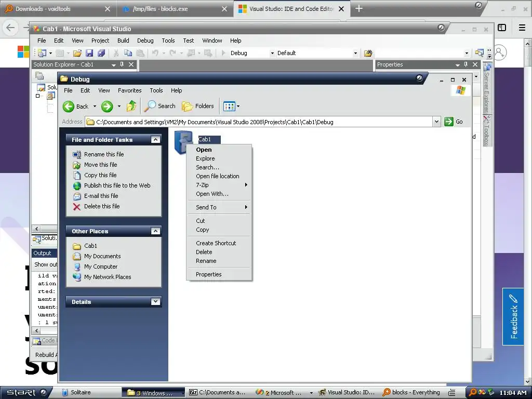Click Open File icon in Visual Studio toolbar
The image size is (532, 399).
pyautogui.click(x=77, y=53)
